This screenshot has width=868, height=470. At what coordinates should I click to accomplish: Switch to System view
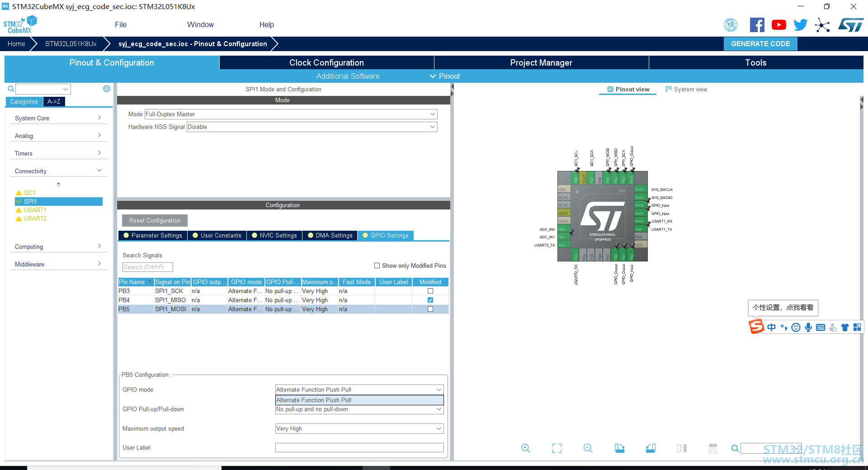coord(686,89)
